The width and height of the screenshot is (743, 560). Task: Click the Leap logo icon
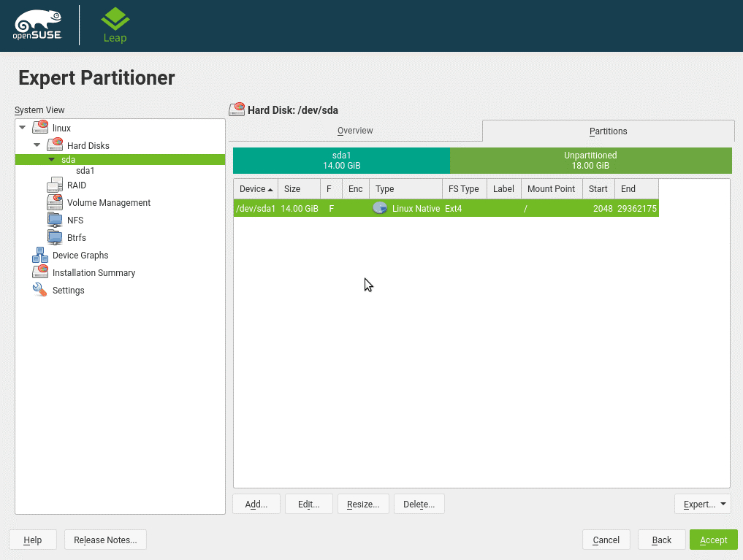pos(115,25)
